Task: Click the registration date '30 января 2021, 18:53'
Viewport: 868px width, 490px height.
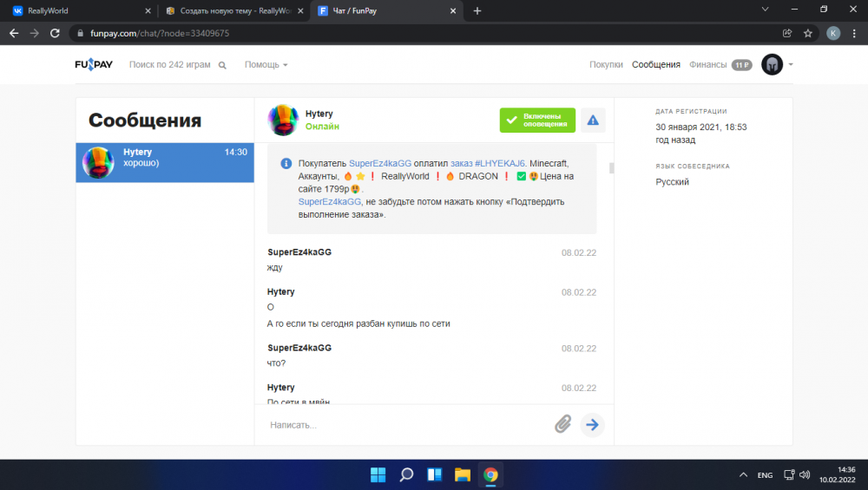Action: click(x=700, y=127)
